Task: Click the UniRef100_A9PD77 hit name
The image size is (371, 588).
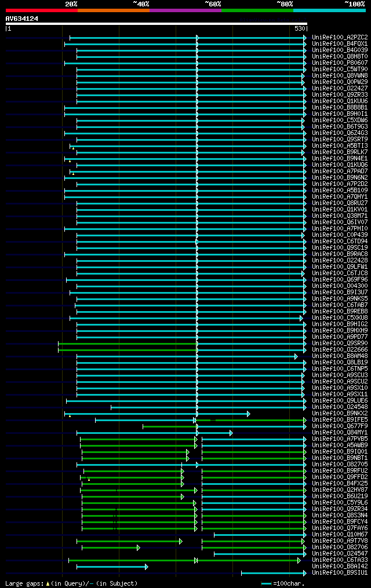Action: (340, 337)
